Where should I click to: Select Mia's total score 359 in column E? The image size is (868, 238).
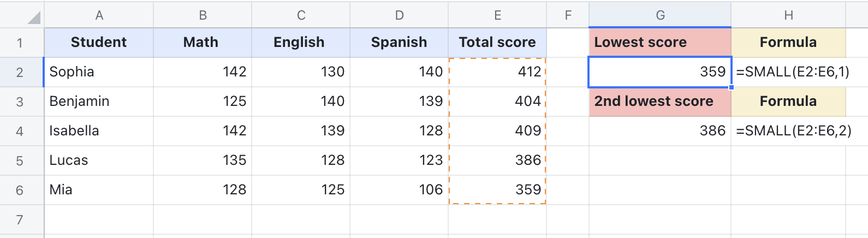coord(497,190)
